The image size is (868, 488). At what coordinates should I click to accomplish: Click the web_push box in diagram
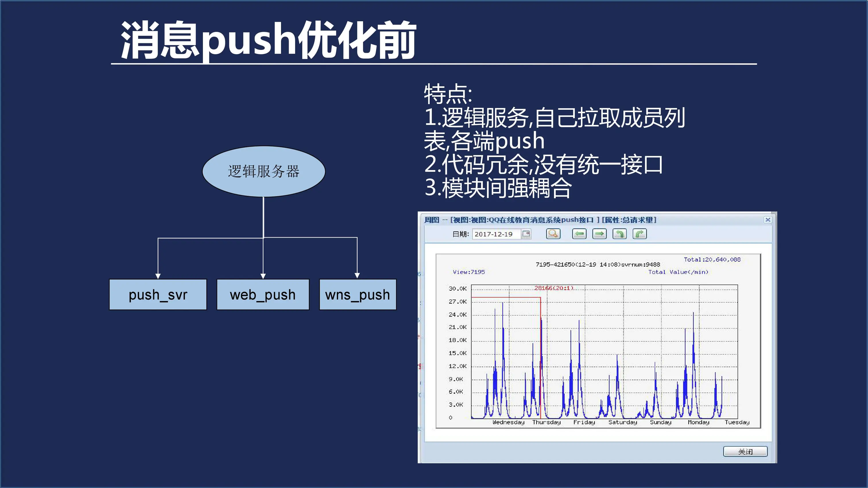tap(263, 295)
